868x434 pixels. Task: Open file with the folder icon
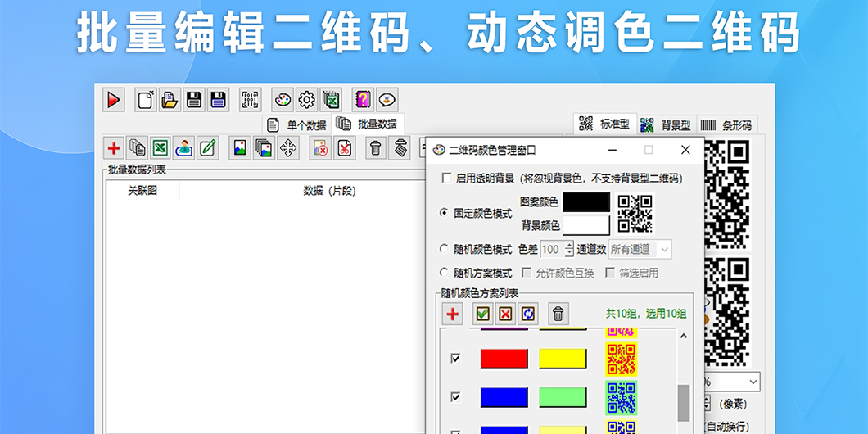[x=170, y=100]
